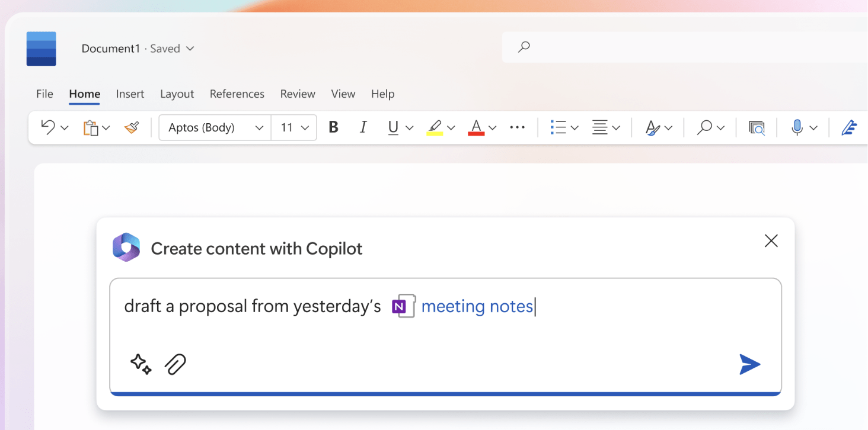Open the more font options ellipsis
The height and width of the screenshot is (430, 868).
[x=517, y=127]
